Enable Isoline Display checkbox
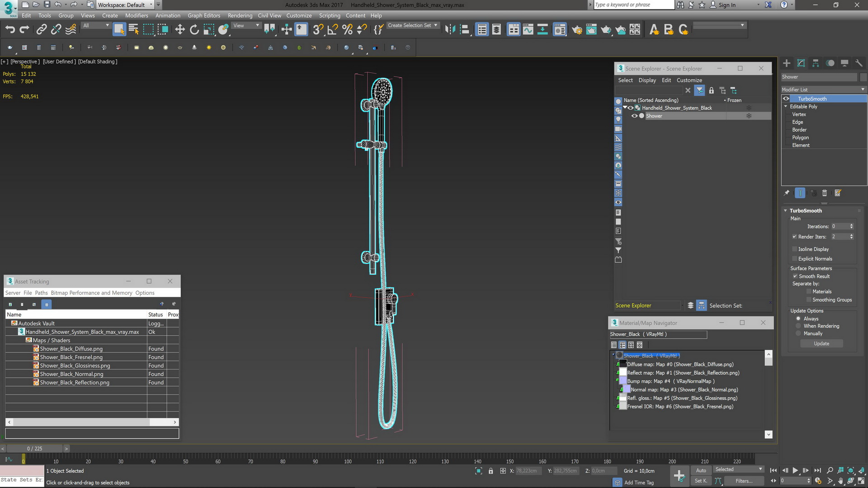The image size is (868, 488). [x=794, y=249]
